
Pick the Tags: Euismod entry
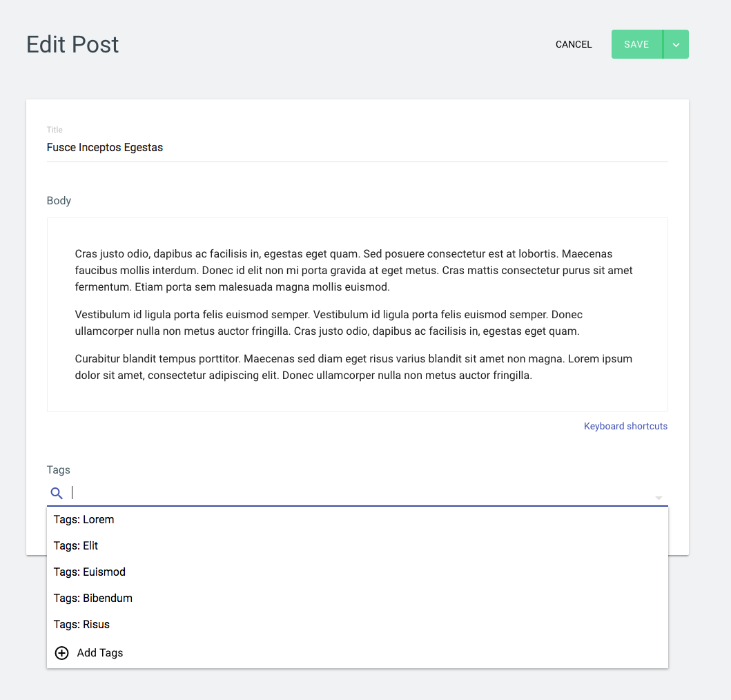pos(357,572)
